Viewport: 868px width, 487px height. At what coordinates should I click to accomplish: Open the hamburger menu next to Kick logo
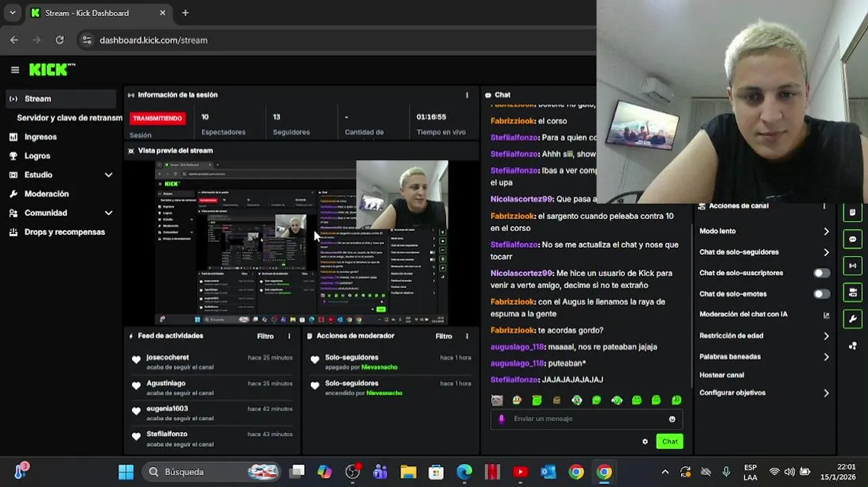[x=15, y=70]
